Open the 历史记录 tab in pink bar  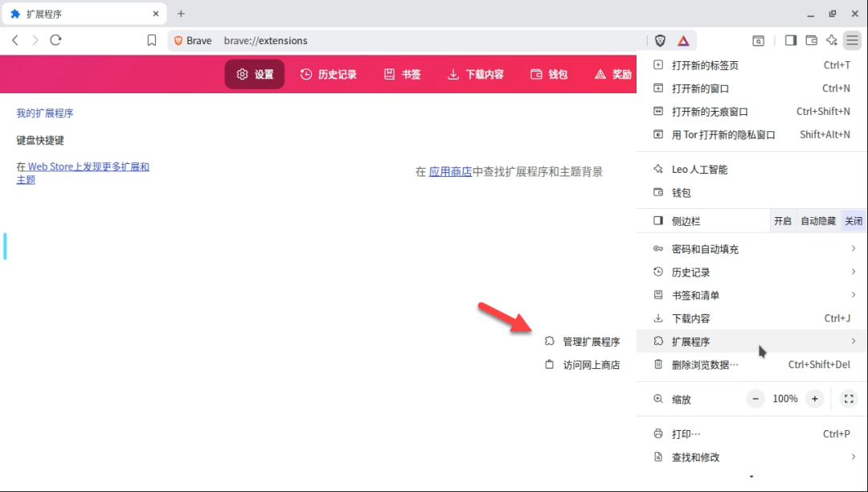coord(328,74)
